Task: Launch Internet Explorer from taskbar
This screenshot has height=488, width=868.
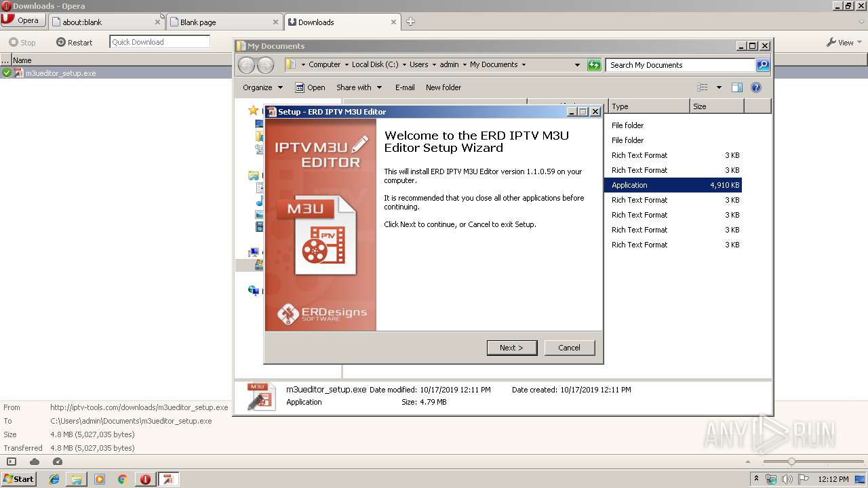Action: [54, 479]
